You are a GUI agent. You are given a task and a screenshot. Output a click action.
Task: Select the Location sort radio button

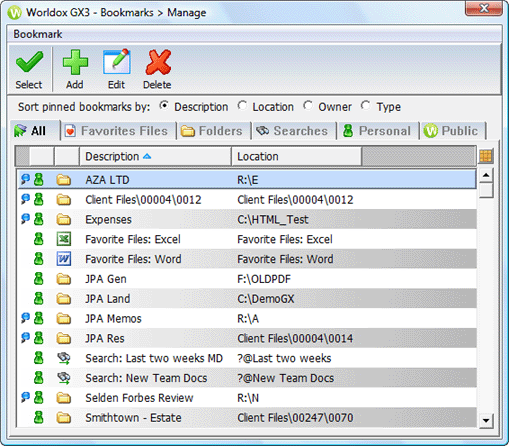click(242, 106)
